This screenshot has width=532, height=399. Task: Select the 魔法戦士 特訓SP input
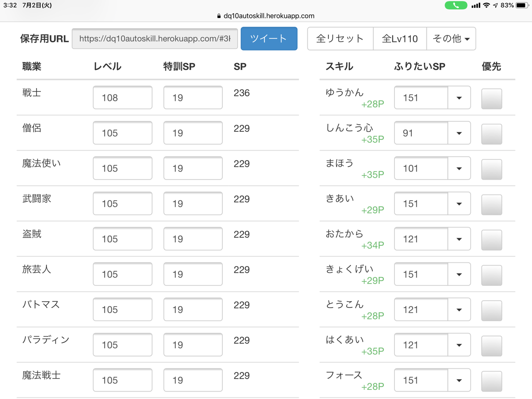pyautogui.click(x=193, y=380)
